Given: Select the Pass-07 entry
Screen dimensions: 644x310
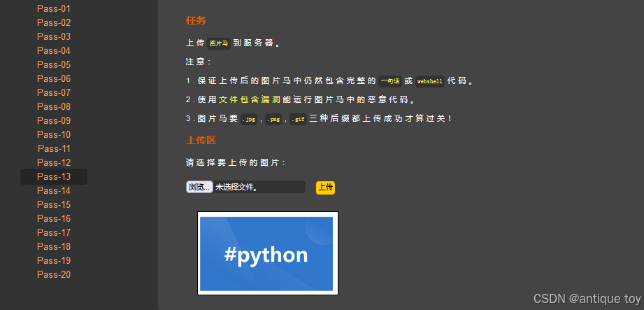Looking at the screenshot, I should [54, 92].
